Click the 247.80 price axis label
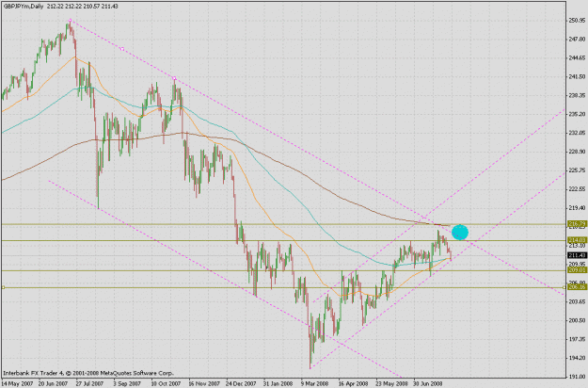 click(577, 39)
